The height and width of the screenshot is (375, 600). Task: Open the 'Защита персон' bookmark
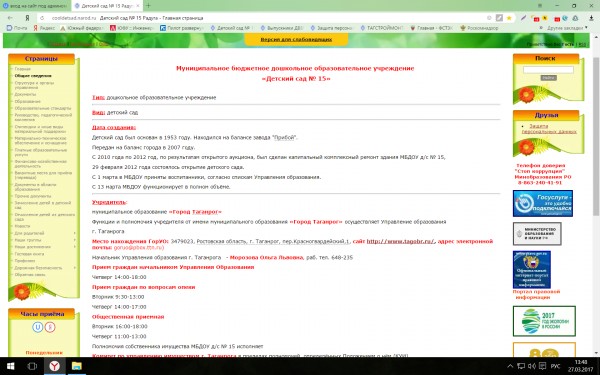[331, 28]
